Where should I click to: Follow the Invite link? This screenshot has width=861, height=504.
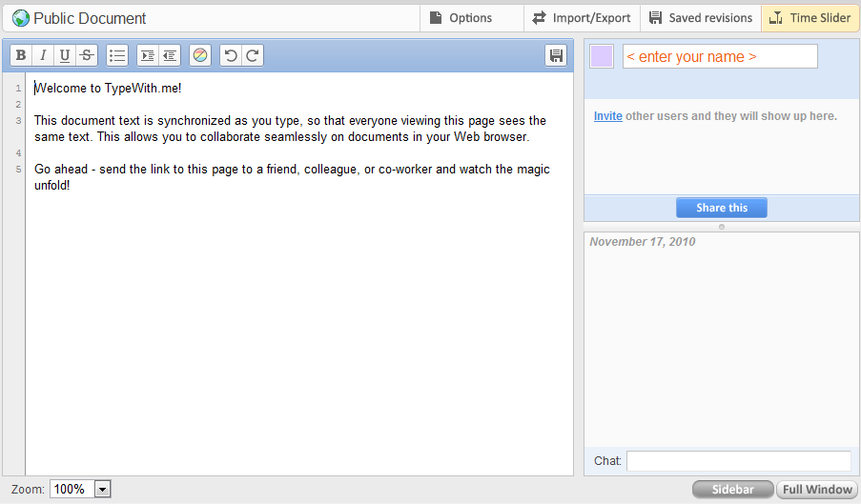click(608, 116)
